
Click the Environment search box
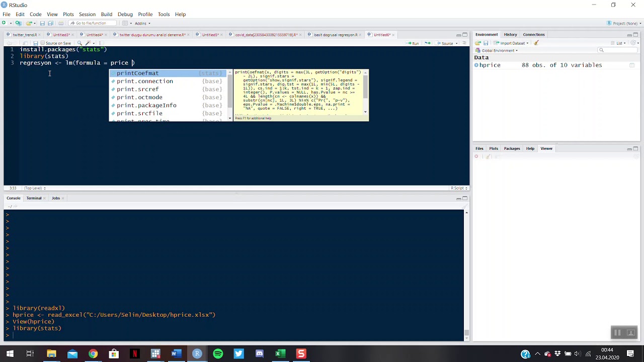point(617,50)
